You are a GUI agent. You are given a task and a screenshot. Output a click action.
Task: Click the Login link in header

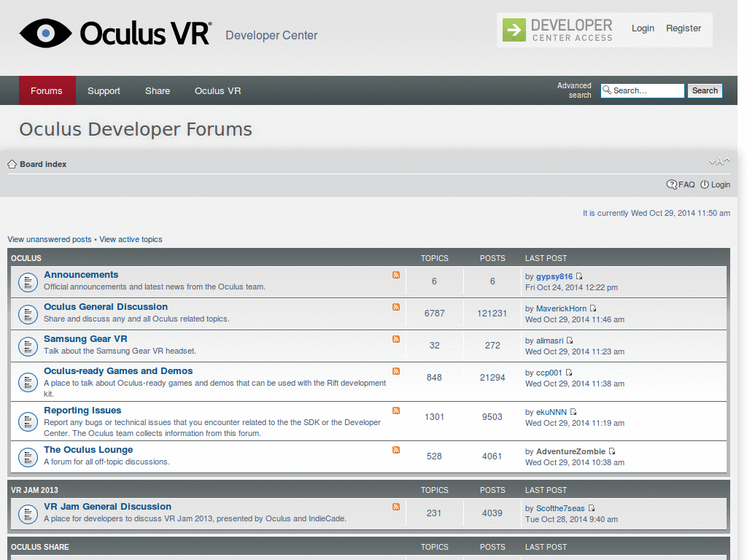click(x=643, y=28)
